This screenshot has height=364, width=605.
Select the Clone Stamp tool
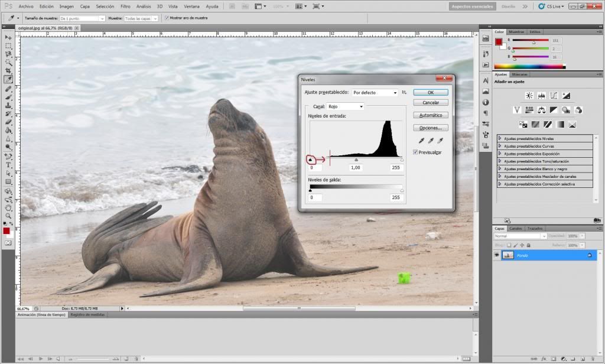(x=8, y=105)
